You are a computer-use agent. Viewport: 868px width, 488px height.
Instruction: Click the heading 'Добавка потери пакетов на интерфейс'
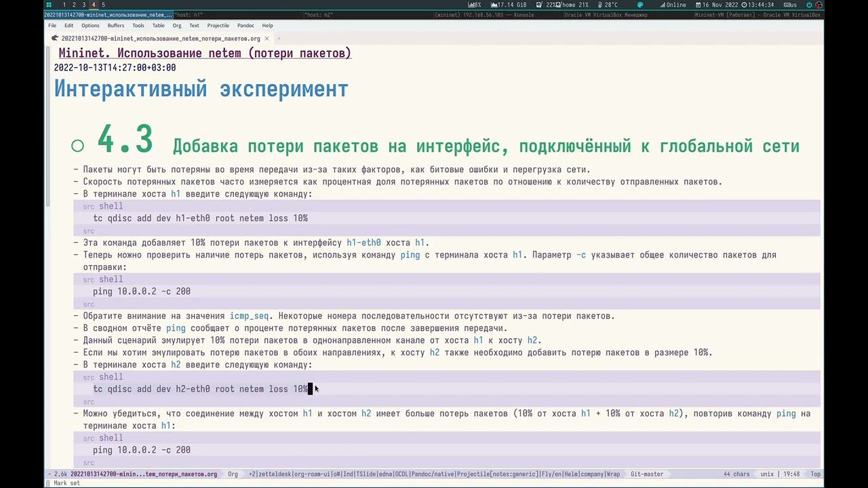pyautogui.click(x=486, y=146)
